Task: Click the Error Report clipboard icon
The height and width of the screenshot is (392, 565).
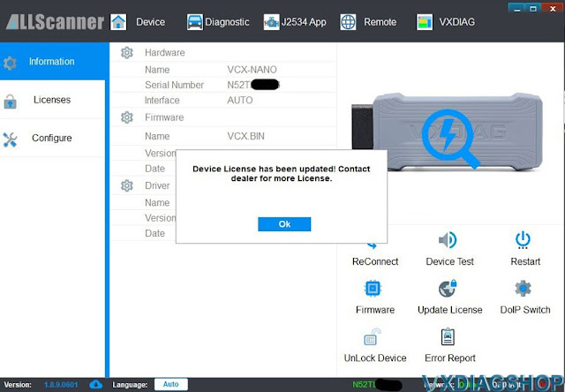Action: [448, 337]
